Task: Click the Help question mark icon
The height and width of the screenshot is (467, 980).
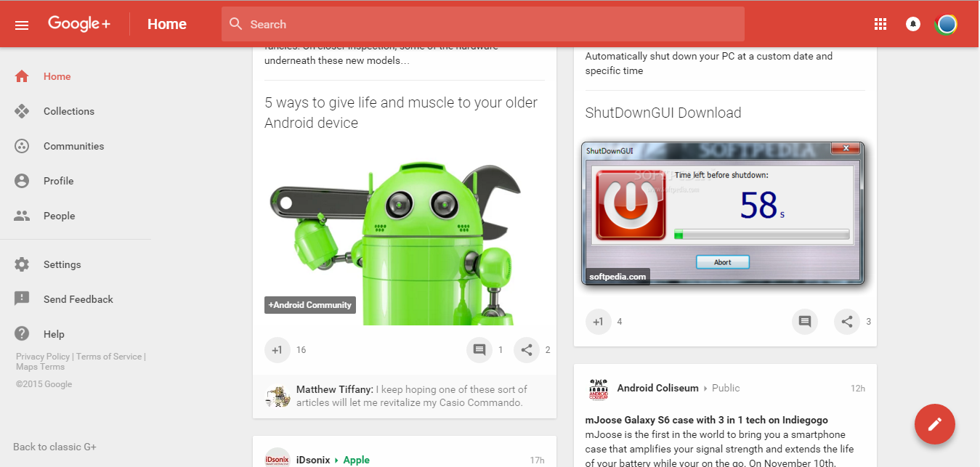Action: click(x=22, y=334)
